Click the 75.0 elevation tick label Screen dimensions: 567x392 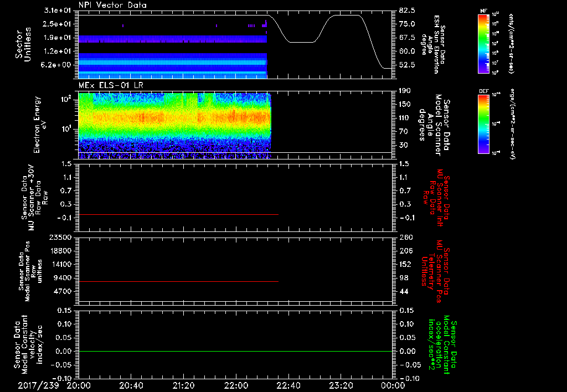point(407,24)
